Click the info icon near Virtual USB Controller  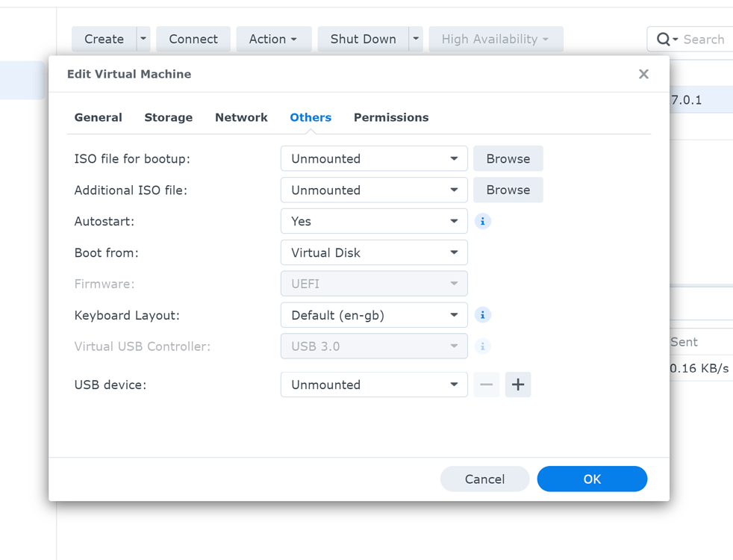(482, 346)
